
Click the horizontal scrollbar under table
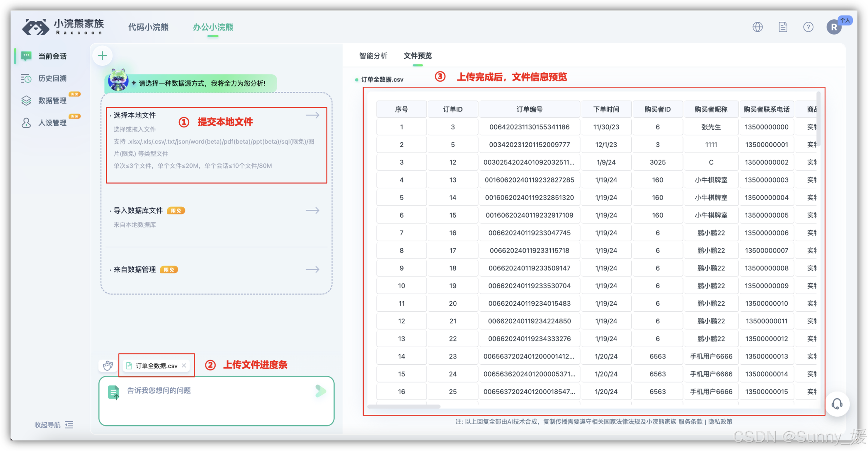(x=403, y=406)
